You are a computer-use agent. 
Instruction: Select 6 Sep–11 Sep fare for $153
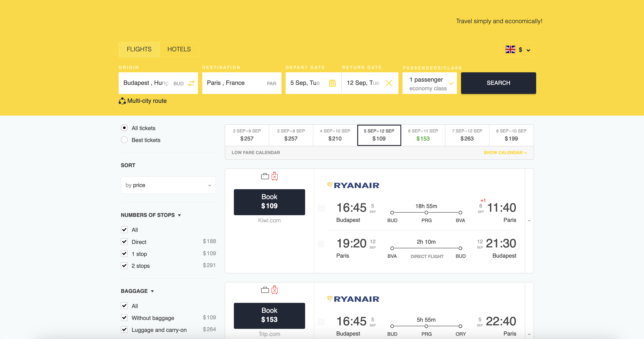423,135
